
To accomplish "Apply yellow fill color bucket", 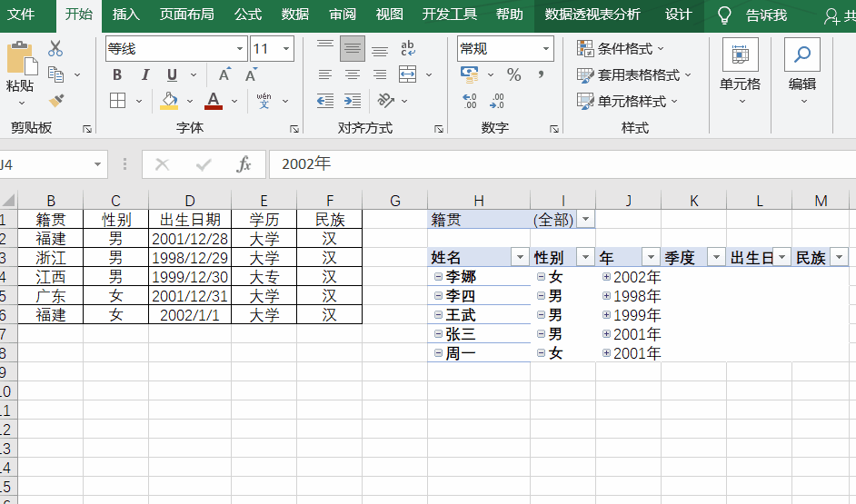I will coord(169,101).
